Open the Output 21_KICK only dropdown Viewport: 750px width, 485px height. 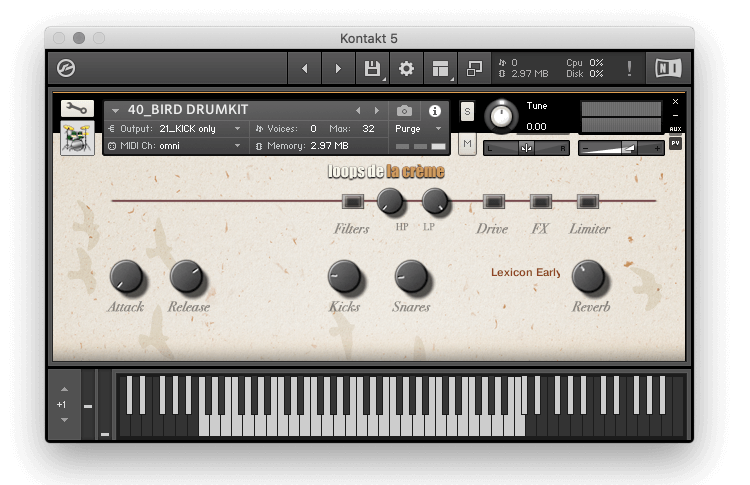pyautogui.click(x=176, y=129)
